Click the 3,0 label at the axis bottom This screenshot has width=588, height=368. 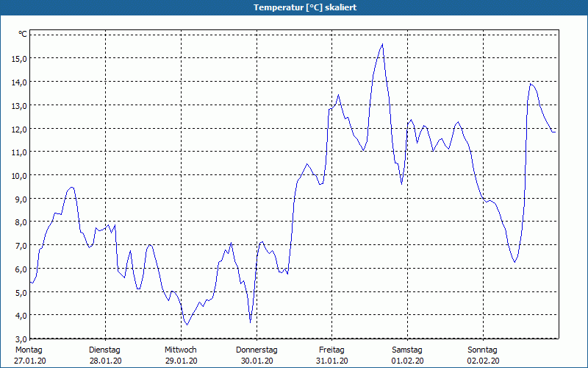(20, 316)
